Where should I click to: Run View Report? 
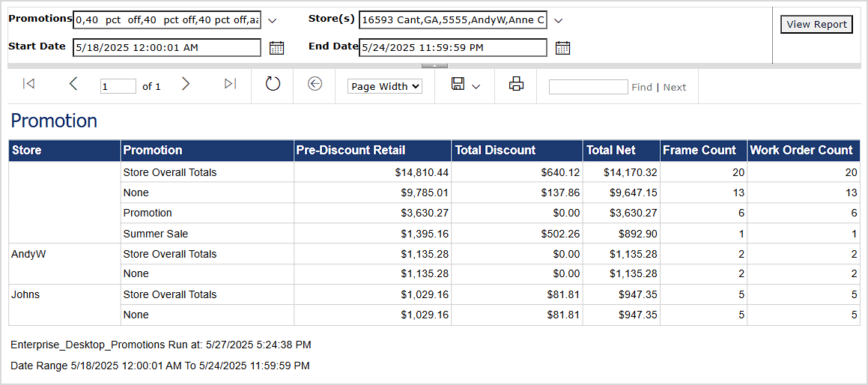coord(816,25)
